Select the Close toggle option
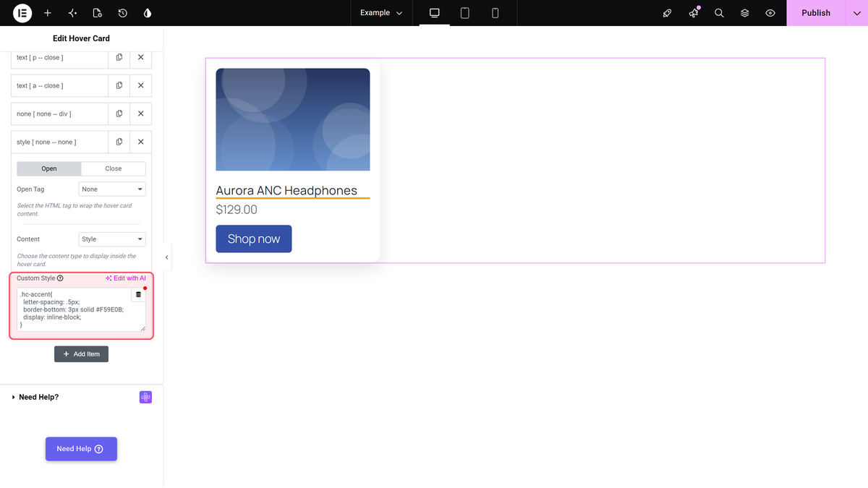This screenshot has height=488, width=868. pyautogui.click(x=114, y=168)
